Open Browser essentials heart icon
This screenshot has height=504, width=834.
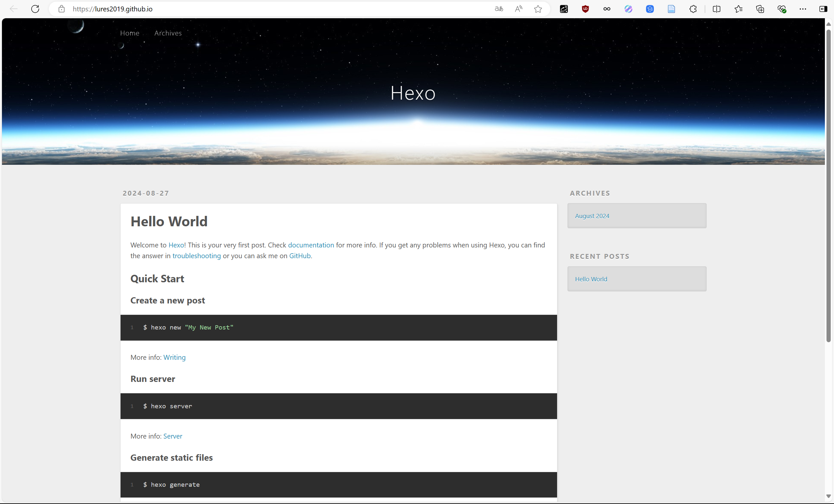(781, 9)
